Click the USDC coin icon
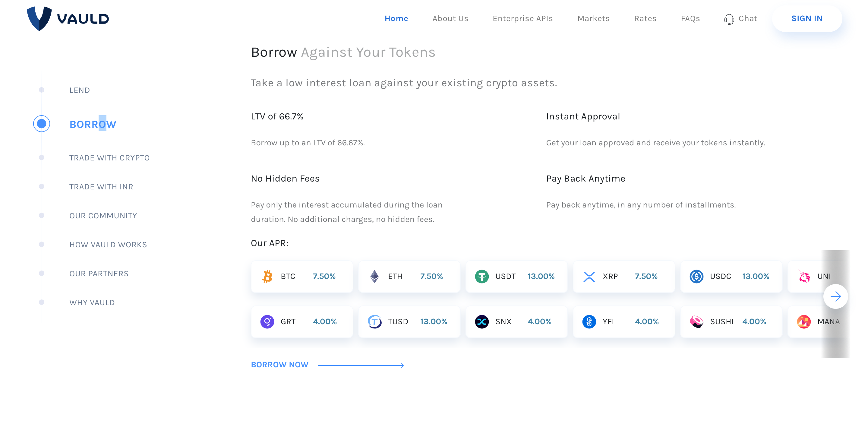868x421 pixels. coord(696,277)
